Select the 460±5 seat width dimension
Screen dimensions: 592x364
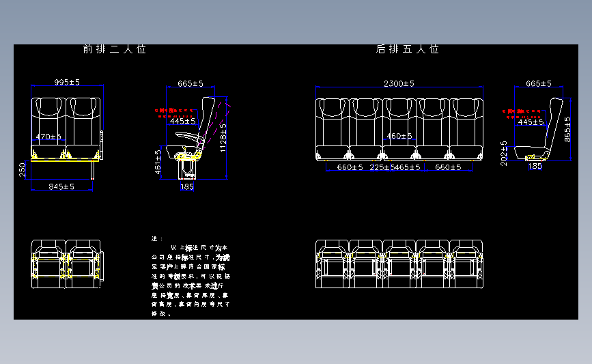coord(399,135)
